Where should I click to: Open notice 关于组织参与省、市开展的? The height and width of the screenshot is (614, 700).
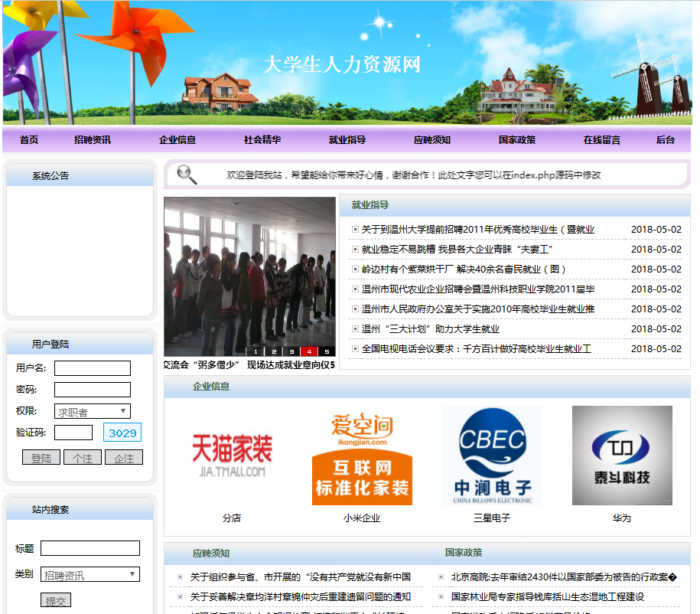click(301, 577)
